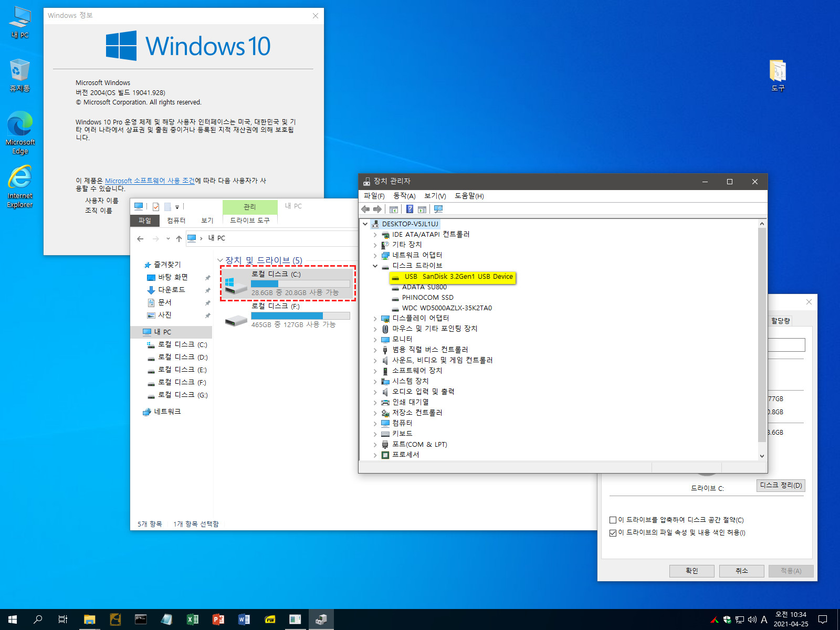Open File Explorer from the taskbar
The height and width of the screenshot is (630, 840).
tap(89, 619)
